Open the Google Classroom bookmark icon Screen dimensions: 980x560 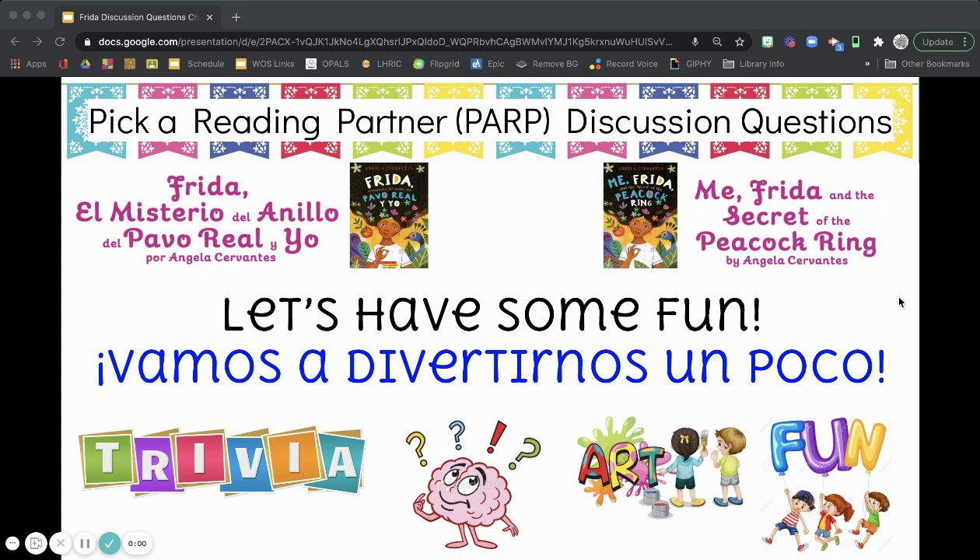coord(152,64)
